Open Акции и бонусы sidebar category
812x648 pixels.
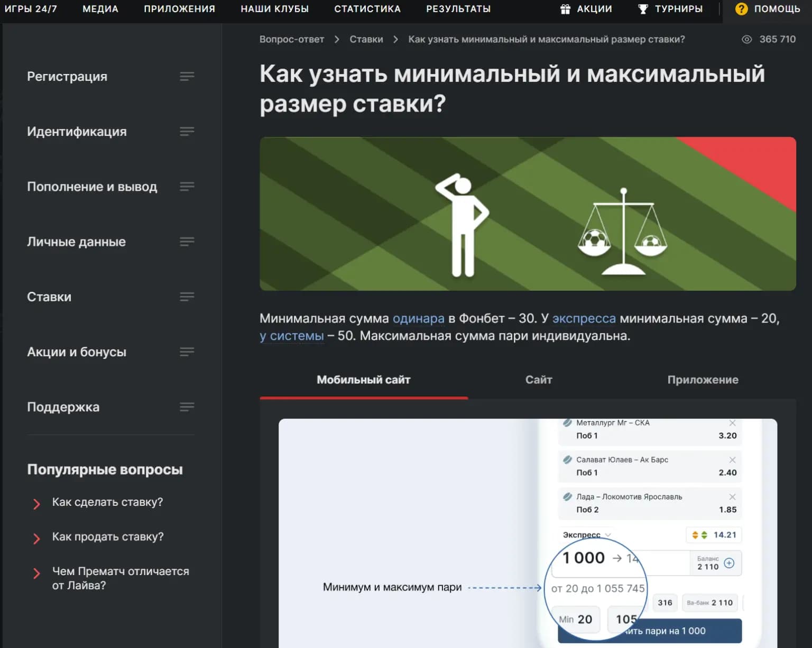[77, 352]
